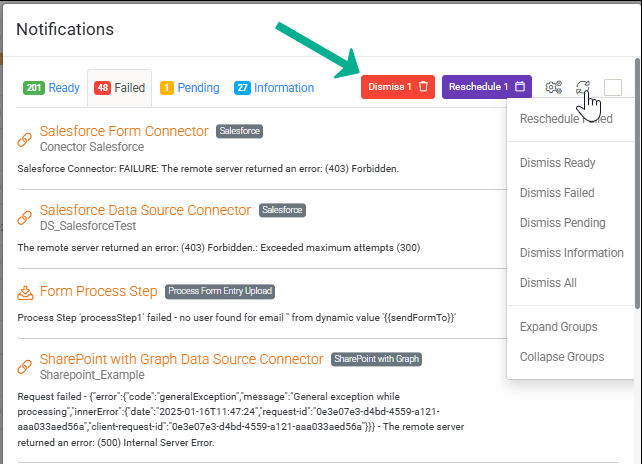Click the DS_SalesforceTest subtitle
The height and width of the screenshot is (464, 642).
[88, 226]
